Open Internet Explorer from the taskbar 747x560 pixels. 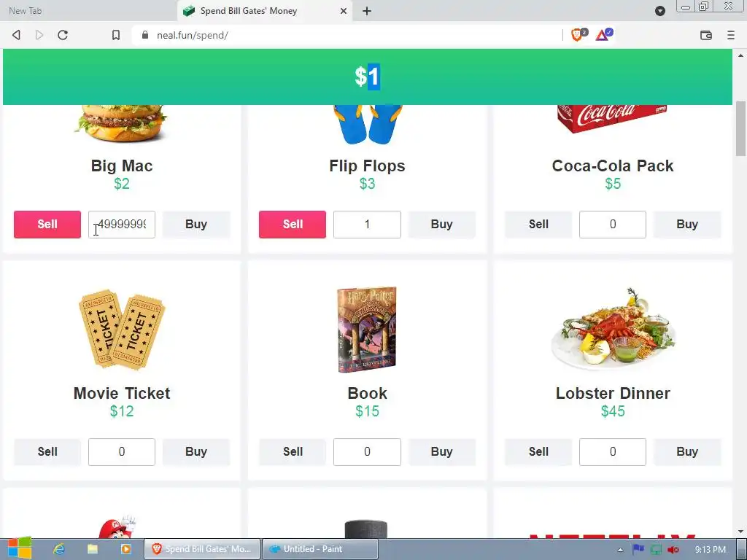(x=59, y=549)
